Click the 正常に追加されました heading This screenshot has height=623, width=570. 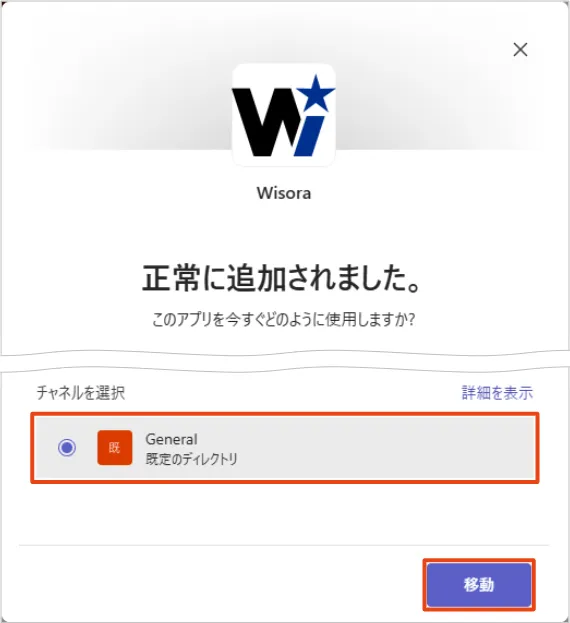281,279
